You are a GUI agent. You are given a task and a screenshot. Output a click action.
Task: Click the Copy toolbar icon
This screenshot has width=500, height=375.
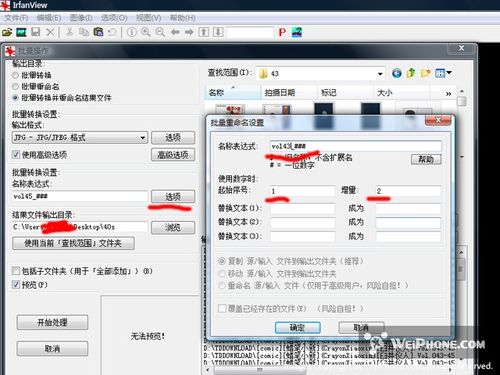click(x=84, y=32)
